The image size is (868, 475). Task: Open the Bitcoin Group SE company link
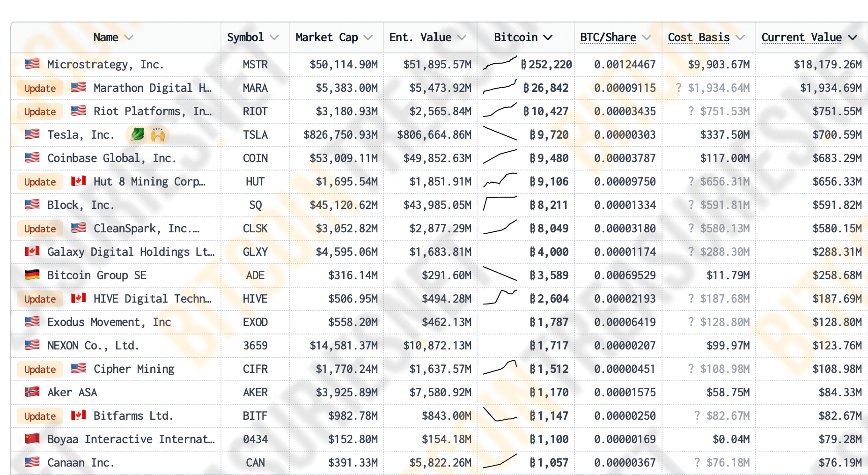(97, 275)
